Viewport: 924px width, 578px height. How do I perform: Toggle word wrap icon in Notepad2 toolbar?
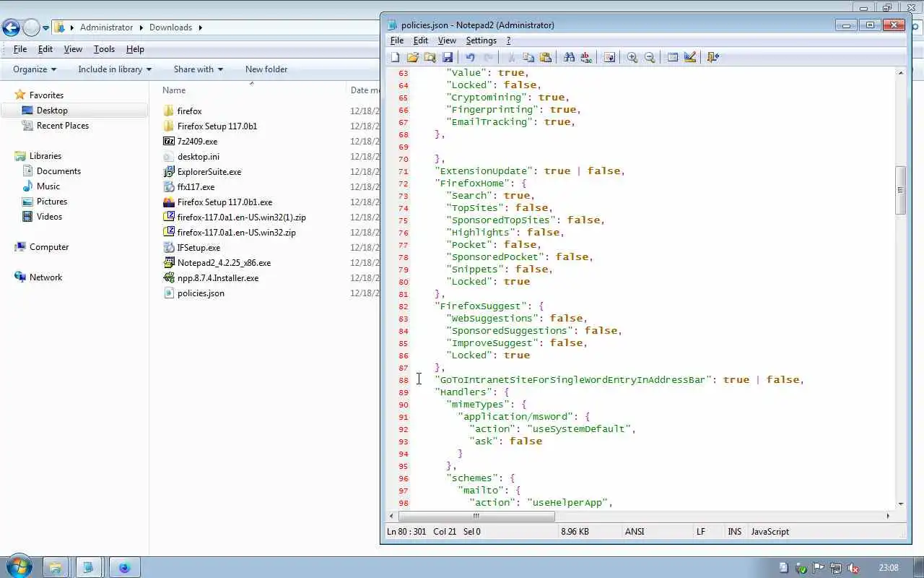click(x=609, y=57)
